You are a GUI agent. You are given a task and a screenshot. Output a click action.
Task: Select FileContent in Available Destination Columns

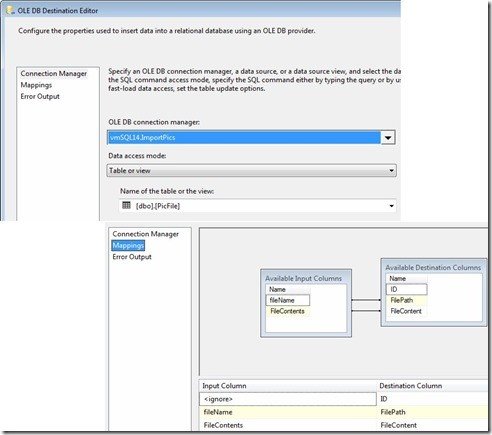click(x=406, y=311)
